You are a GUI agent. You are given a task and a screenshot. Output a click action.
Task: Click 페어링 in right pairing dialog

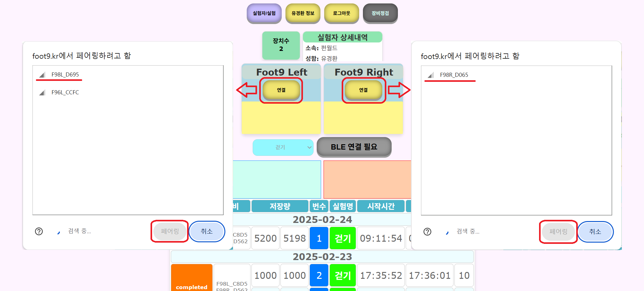tap(558, 232)
